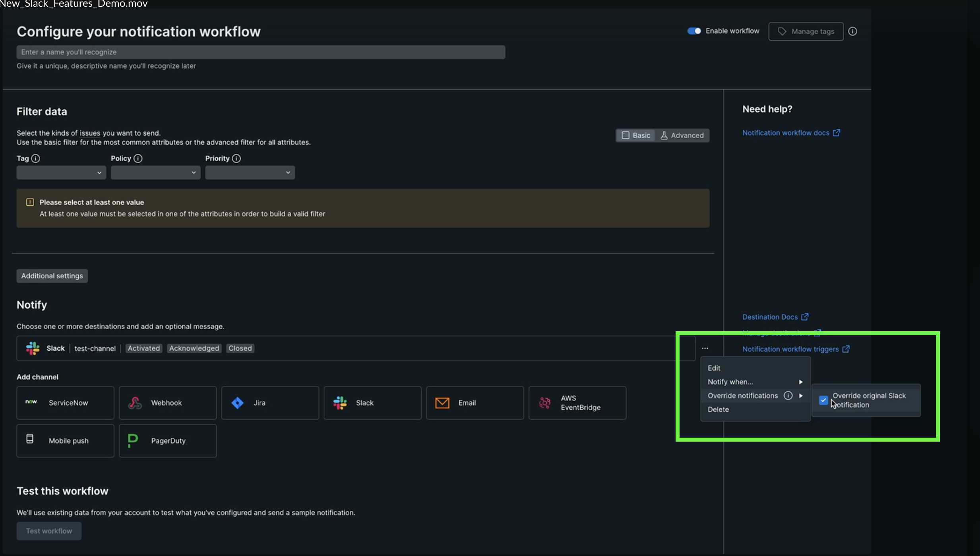Expand the Priority attribute dropdown

(250, 172)
